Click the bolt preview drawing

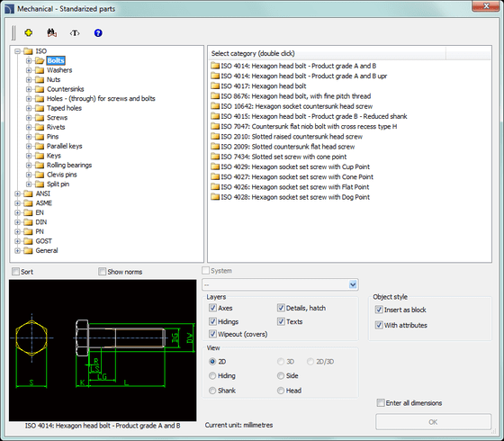click(103, 350)
